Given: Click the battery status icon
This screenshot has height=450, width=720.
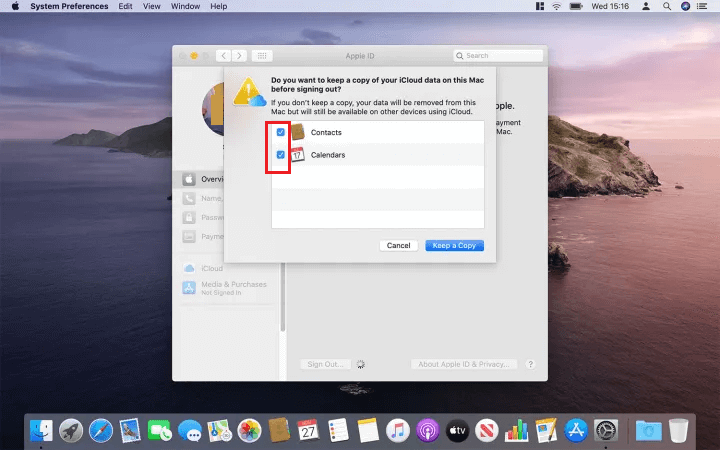Looking at the screenshot, I should 576,6.
